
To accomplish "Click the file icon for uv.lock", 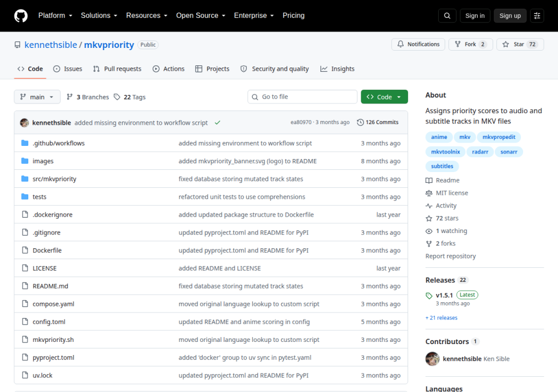I will click(x=25, y=375).
